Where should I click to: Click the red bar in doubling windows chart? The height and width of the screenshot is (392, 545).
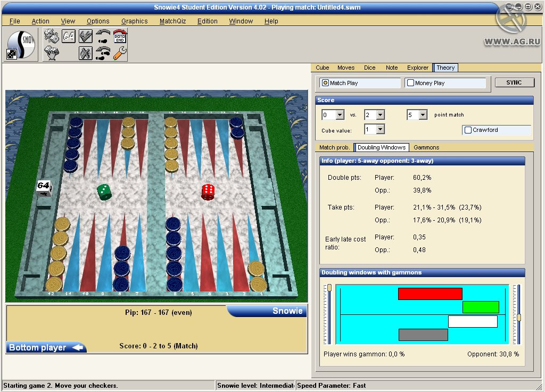click(430, 294)
